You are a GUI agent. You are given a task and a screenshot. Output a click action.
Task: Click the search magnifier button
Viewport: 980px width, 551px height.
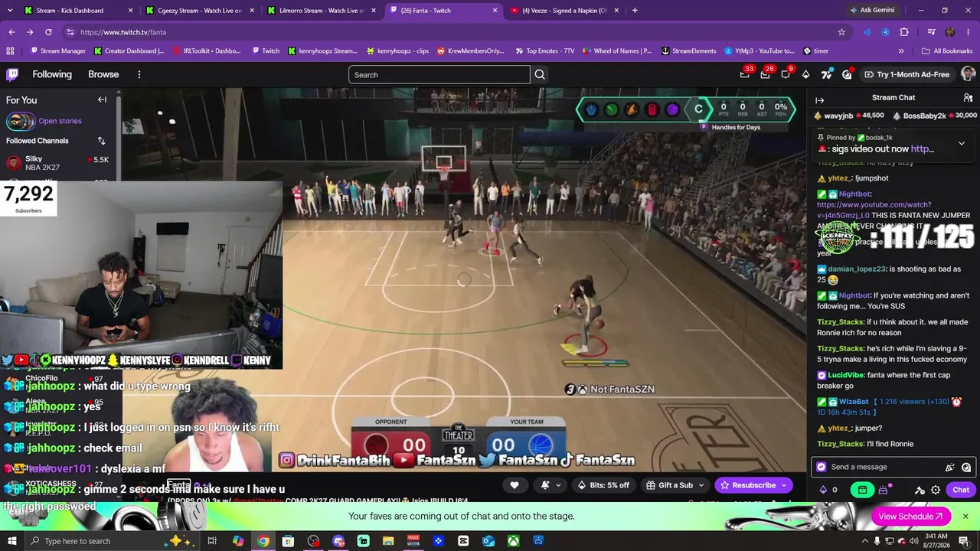(540, 74)
